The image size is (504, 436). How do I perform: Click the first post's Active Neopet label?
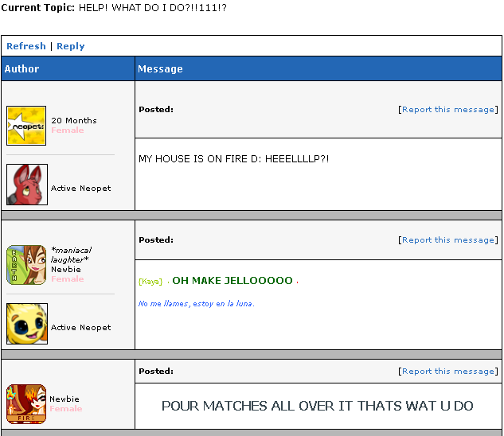click(81, 189)
